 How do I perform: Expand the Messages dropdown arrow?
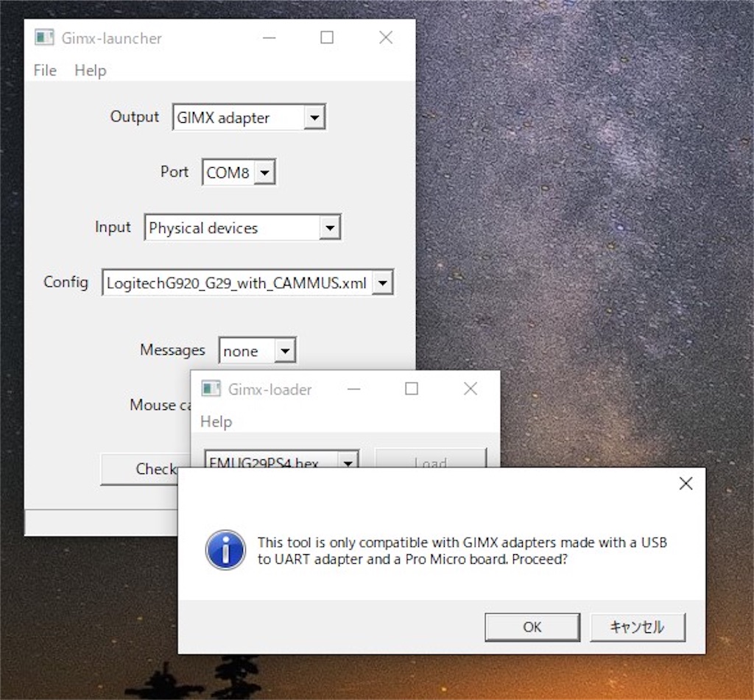tap(285, 350)
